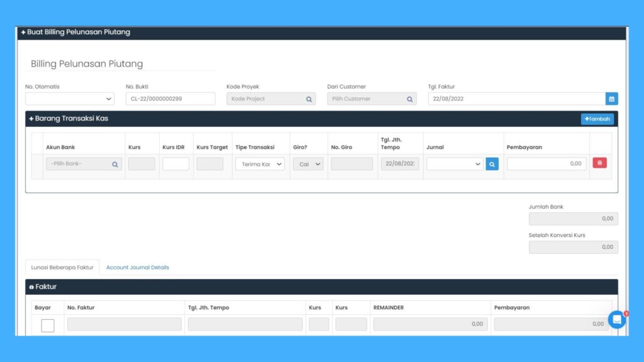
Task: Click the blue search button next to Jurnal
Action: click(492, 164)
